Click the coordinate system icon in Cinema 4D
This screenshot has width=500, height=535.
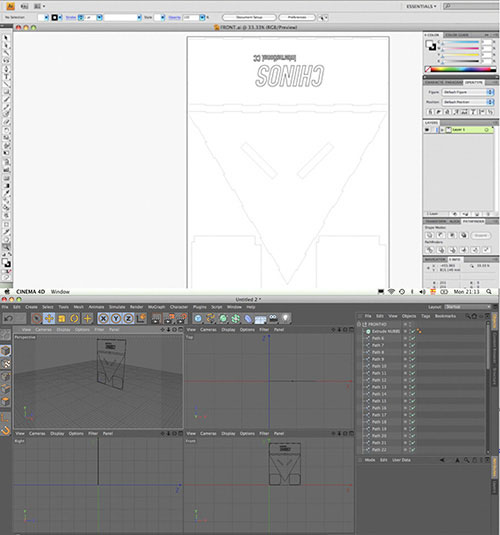141,318
